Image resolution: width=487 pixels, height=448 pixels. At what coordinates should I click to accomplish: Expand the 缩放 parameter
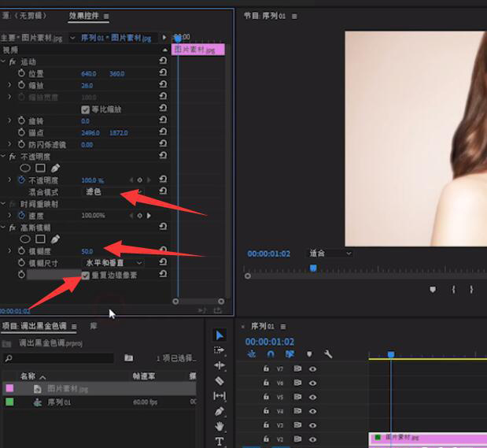9,84
